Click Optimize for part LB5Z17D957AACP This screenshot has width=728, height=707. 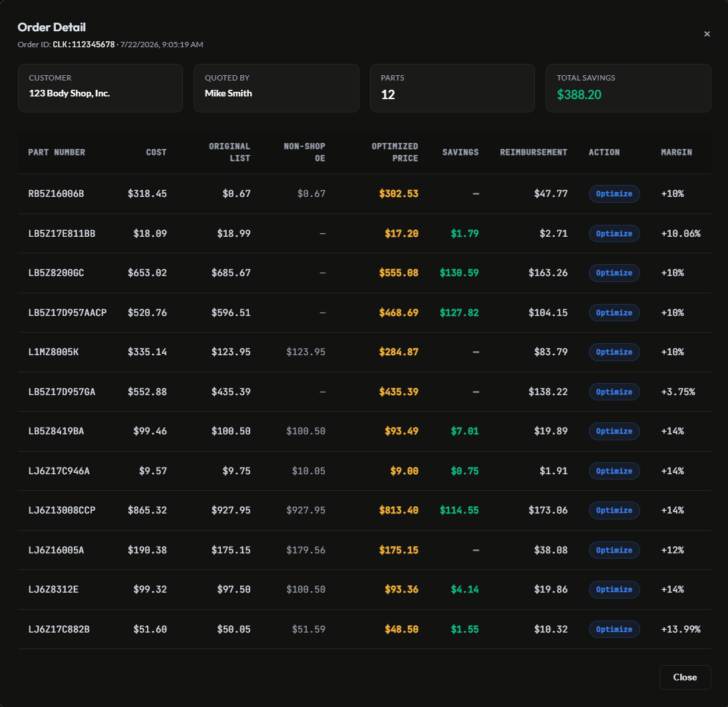tap(614, 313)
